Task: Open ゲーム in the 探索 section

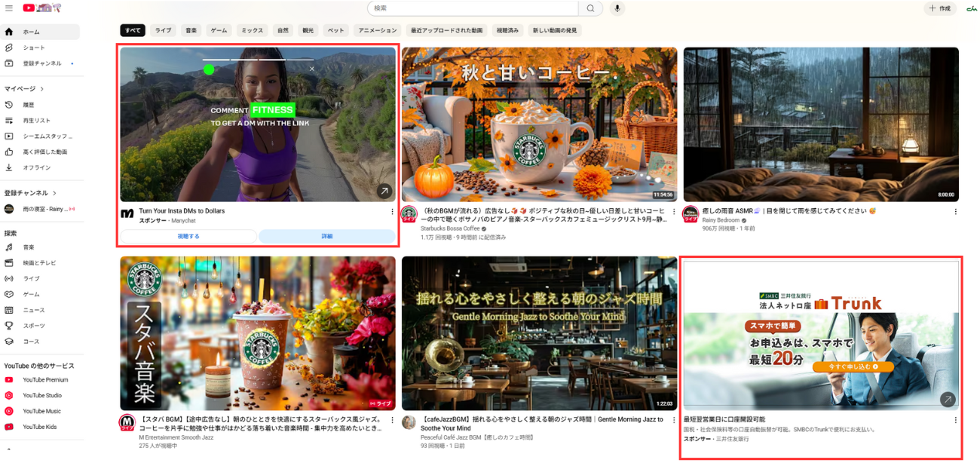Action: pyautogui.click(x=31, y=294)
